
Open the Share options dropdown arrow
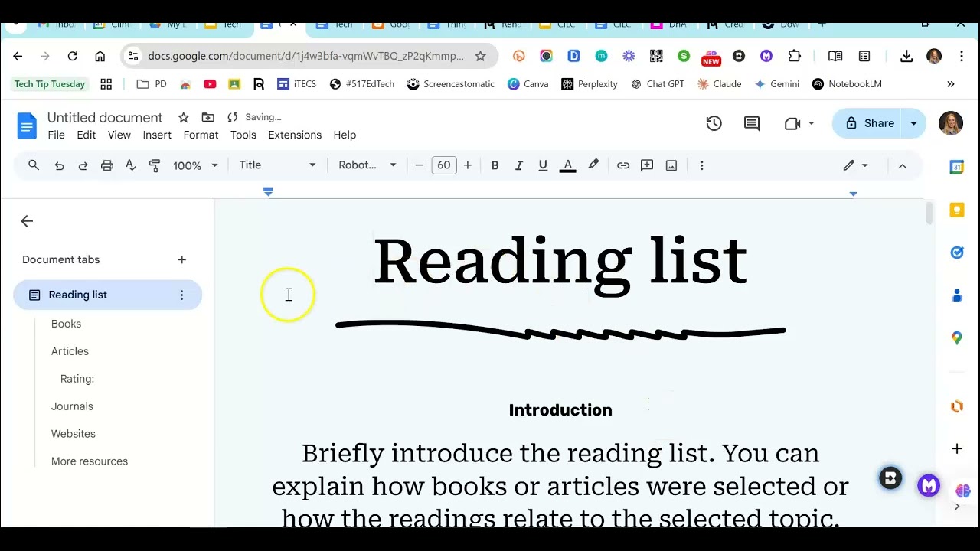tap(913, 123)
